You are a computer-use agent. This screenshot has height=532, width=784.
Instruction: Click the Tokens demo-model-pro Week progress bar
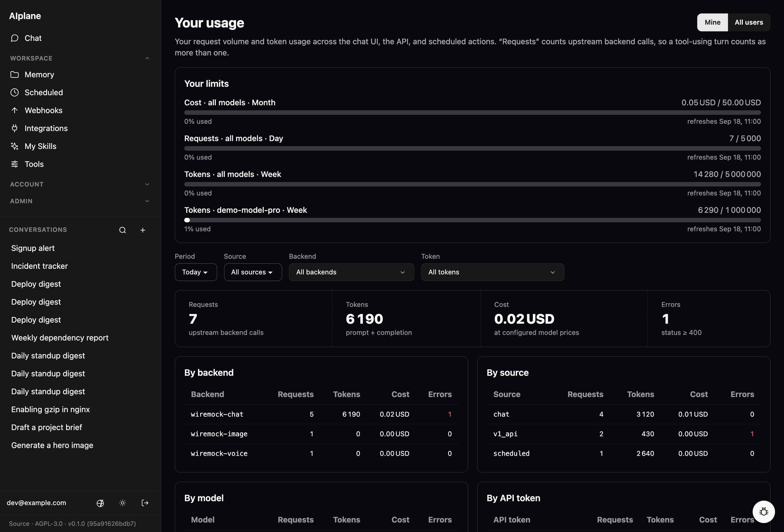[x=472, y=220]
